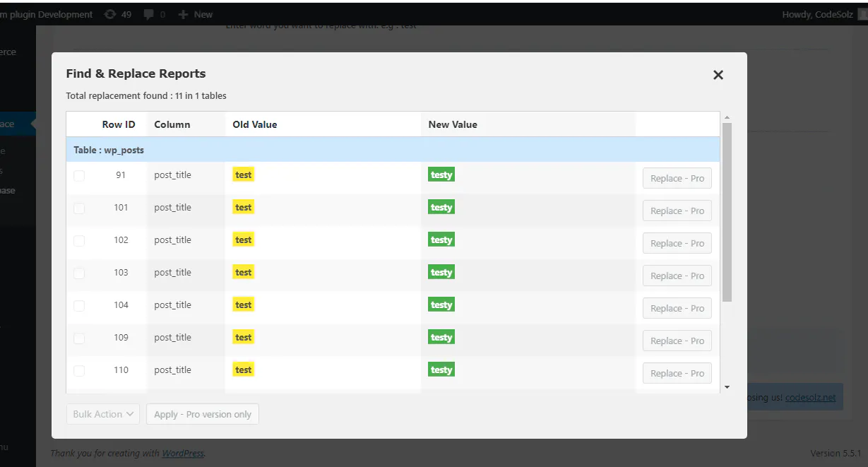This screenshot has width=868, height=467.
Task: Open the comments bubble icon in admin bar
Action: 155,14
